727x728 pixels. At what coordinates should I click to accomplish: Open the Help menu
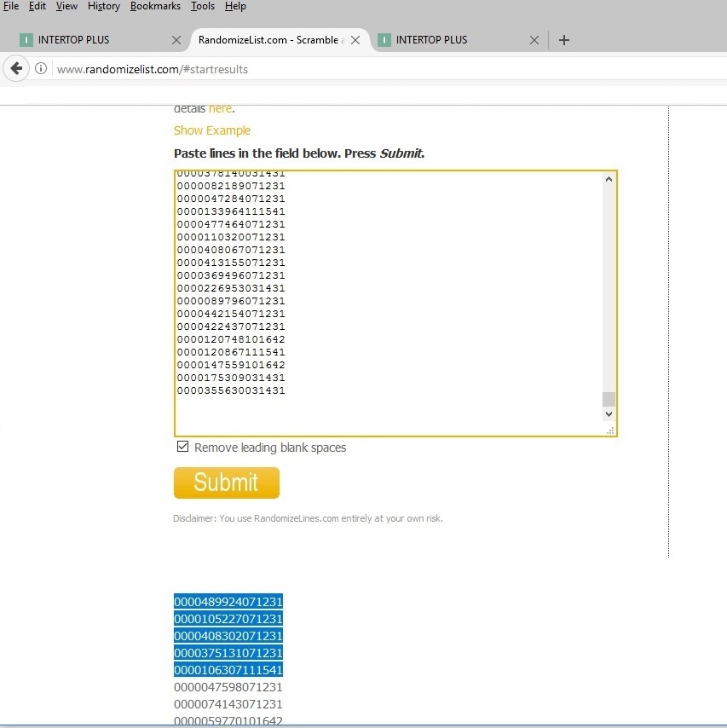pos(235,7)
